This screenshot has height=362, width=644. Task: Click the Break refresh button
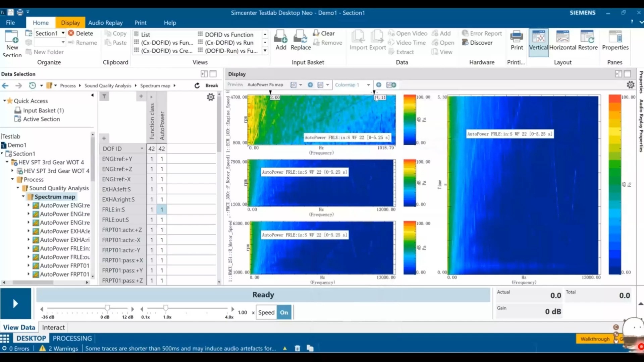click(x=197, y=85)
